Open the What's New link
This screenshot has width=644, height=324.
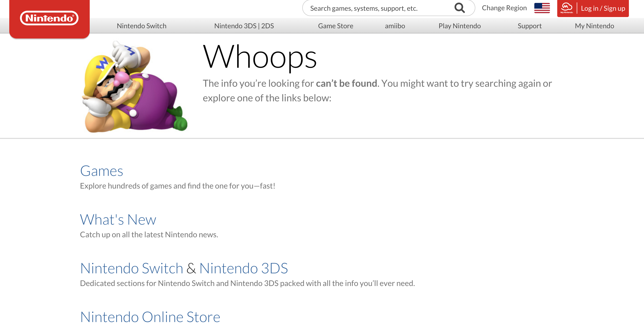[118, 219]
